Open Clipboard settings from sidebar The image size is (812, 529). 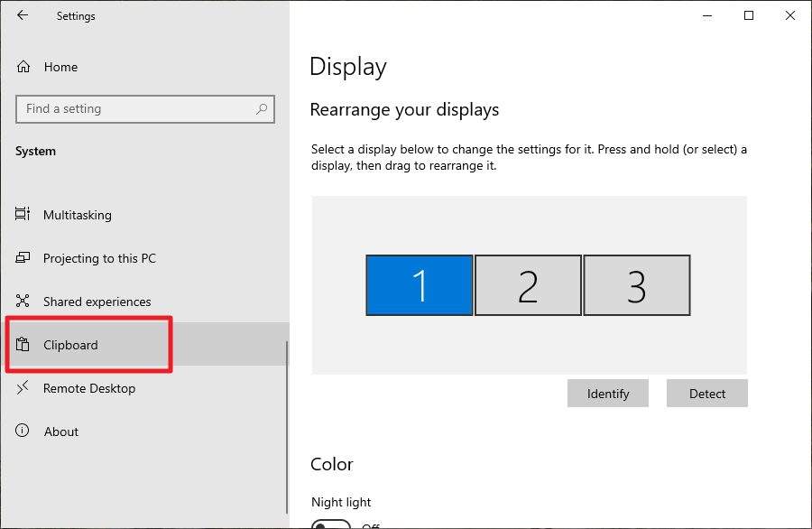(x=72, y=345)
